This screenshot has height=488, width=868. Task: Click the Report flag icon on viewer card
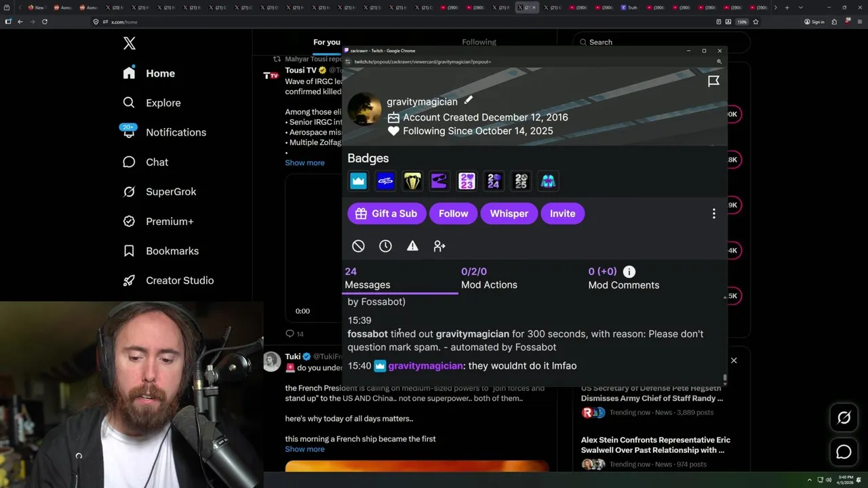tap(713, 81)
